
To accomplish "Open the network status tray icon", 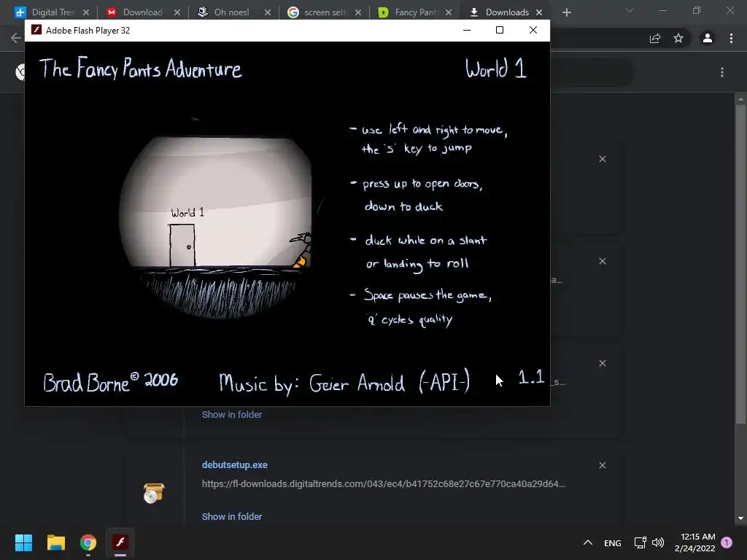I will [x=640, y=542].
